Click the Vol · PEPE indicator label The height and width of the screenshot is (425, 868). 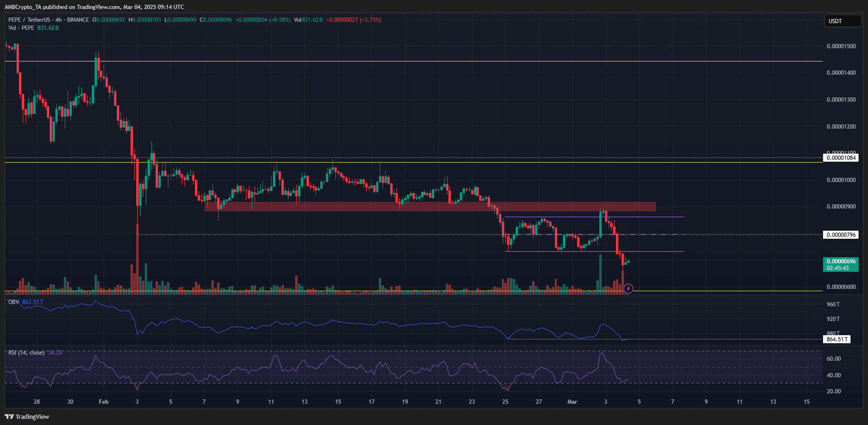21,28
